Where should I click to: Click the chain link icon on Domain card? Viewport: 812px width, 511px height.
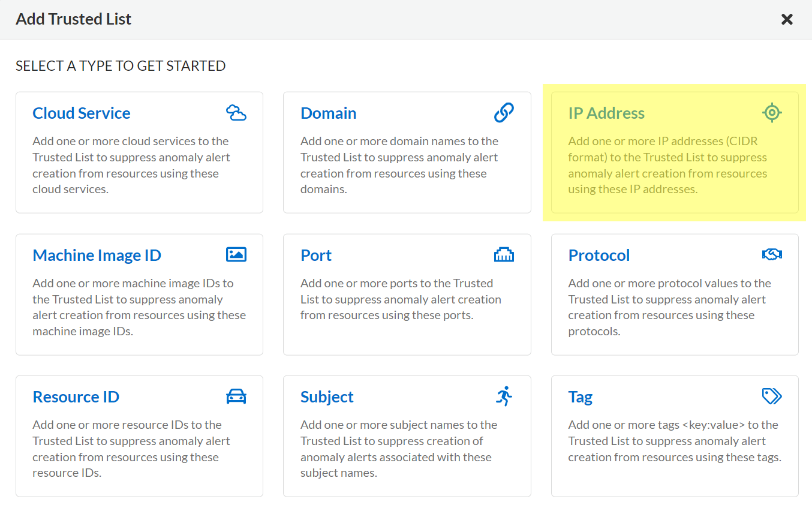[504, 113]
